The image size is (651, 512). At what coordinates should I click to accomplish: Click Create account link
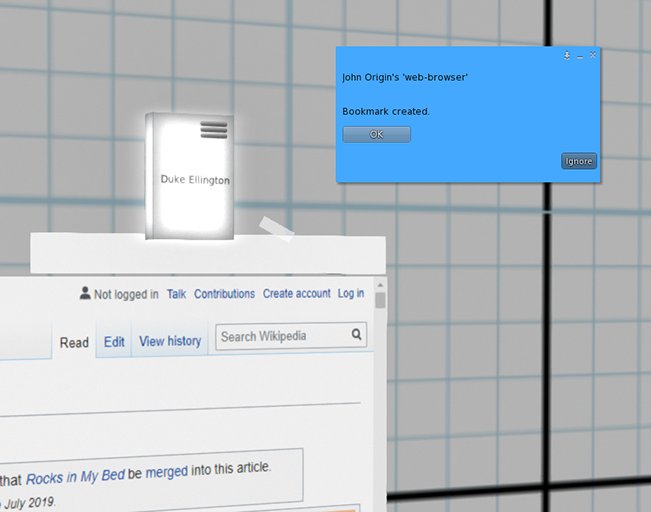point(296,294)
